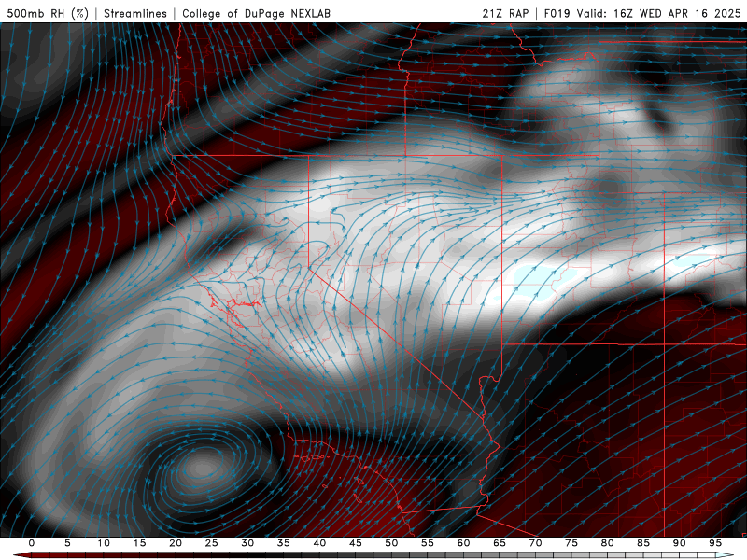The image size is (747, 560).
Task: Click the colorbar label "90"
Action: pos(679,543)
